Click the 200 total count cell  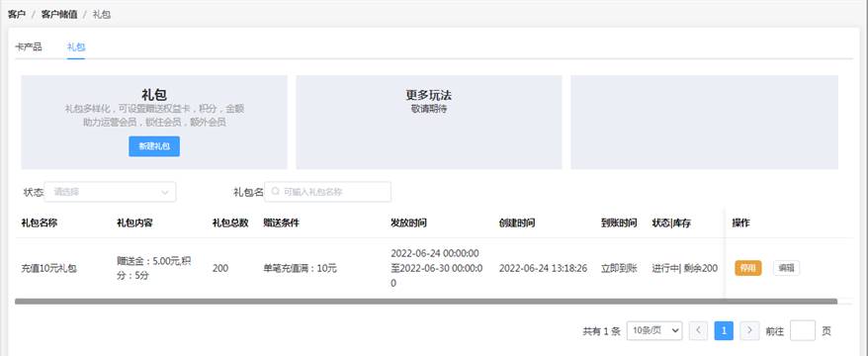point(219,268)
